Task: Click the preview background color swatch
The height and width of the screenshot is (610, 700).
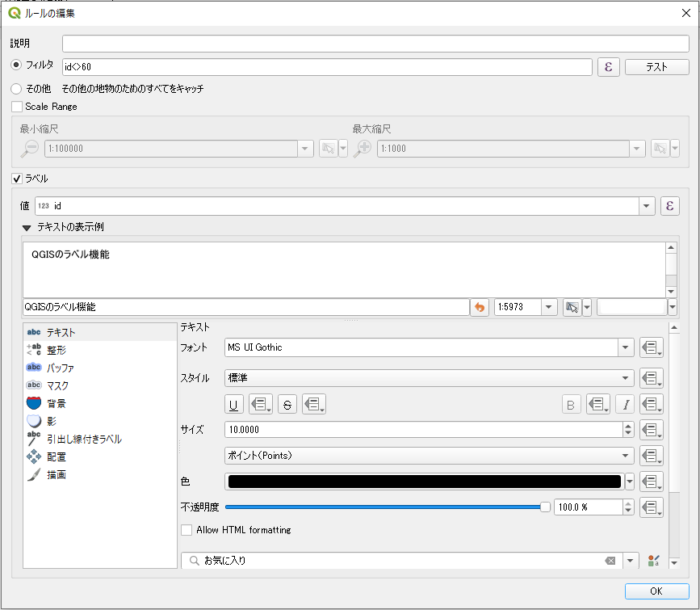Action: tap(632, 307)
